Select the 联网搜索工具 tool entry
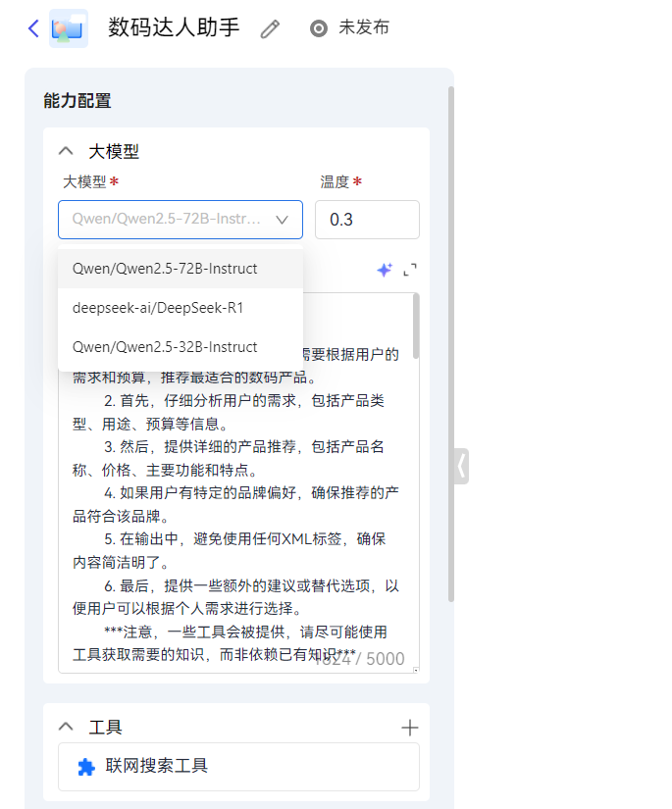Screen dimensions: 672x809 (238, 767)
